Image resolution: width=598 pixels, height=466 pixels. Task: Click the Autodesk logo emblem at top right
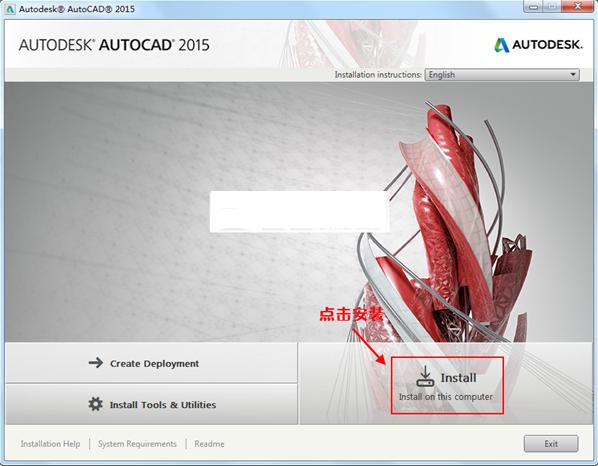coord(502,45)
